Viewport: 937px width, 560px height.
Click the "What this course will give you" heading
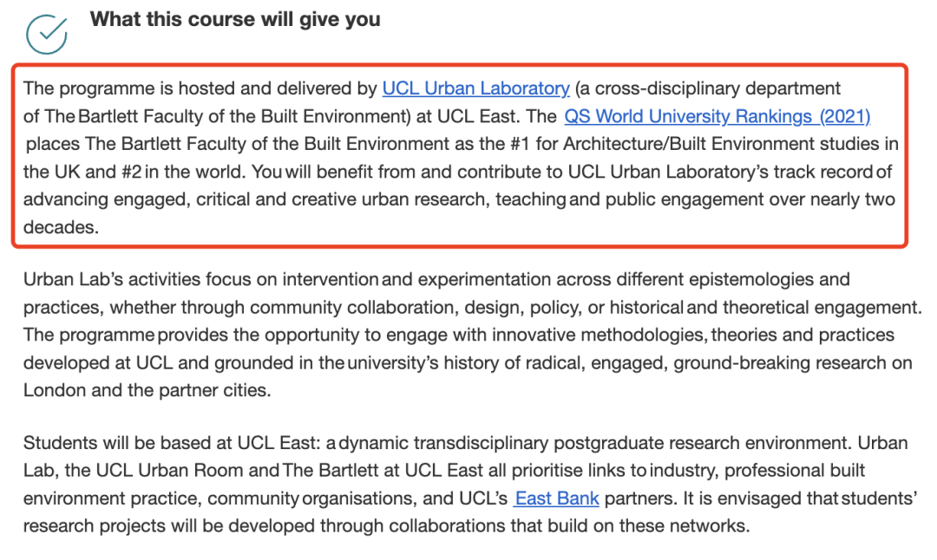pyautogui.click(x=235, y=19)
